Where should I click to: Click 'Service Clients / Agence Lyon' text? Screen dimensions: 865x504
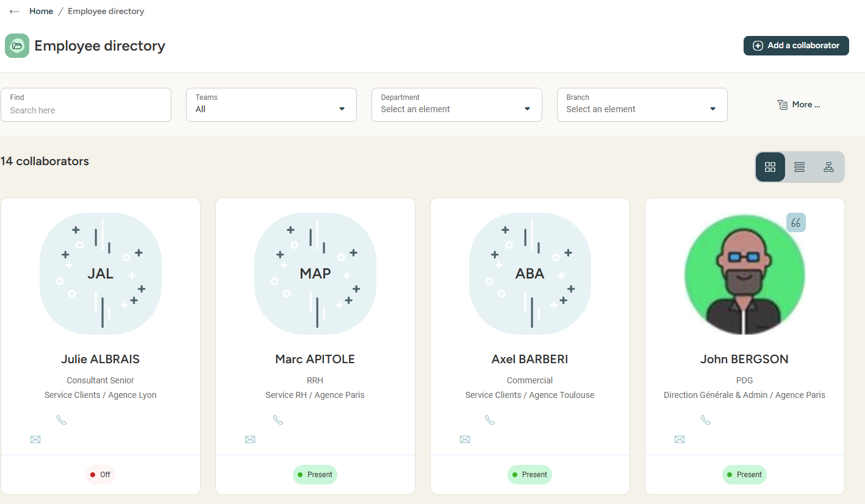[x=101, y=395]
